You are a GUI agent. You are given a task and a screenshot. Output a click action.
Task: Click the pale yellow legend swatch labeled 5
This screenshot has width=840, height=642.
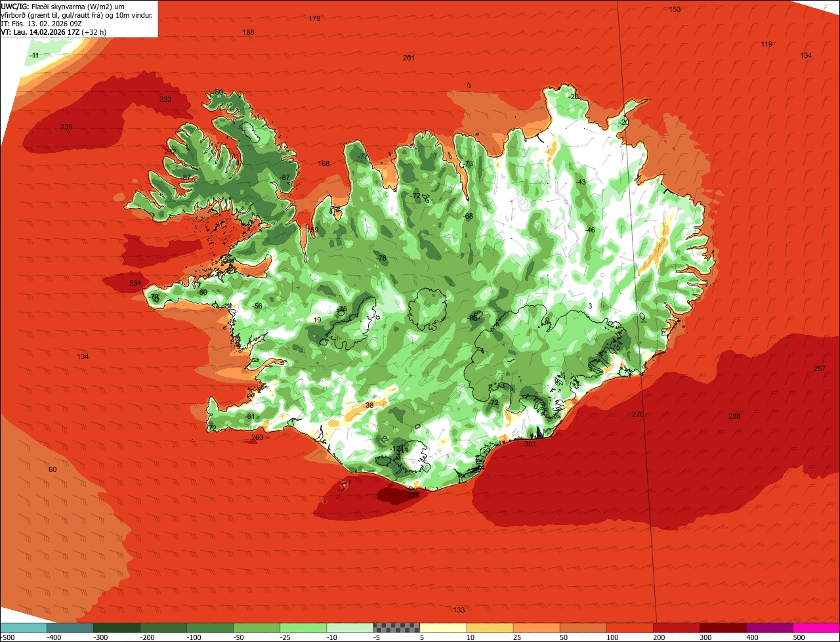click(x=443, y=628)
